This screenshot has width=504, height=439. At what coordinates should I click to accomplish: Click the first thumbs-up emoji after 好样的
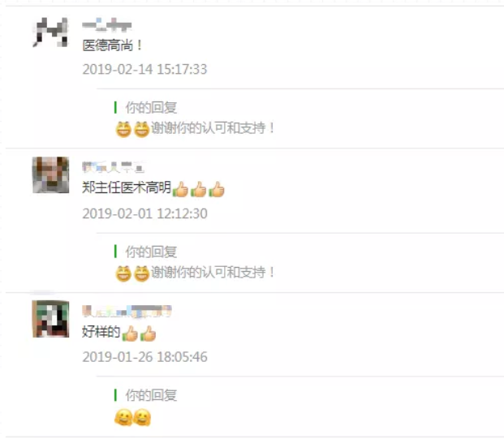[130, 334]
